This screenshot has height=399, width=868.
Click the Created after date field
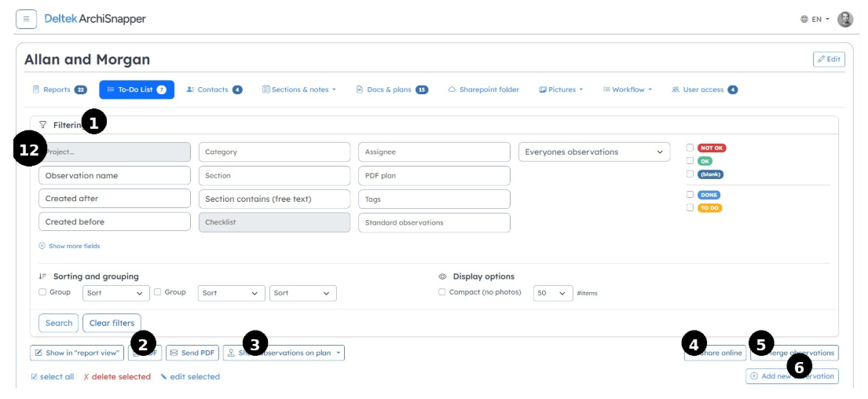coord(115,199)
